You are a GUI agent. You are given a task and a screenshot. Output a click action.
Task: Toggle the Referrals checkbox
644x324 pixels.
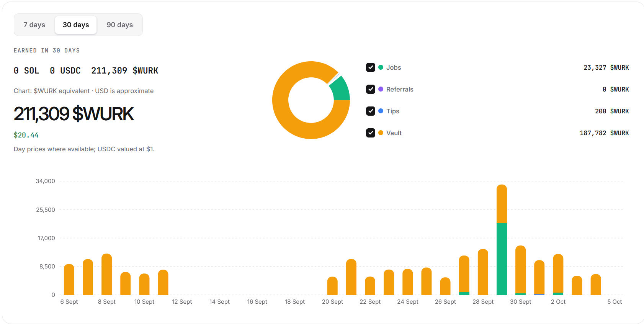[x=371, y=89]
